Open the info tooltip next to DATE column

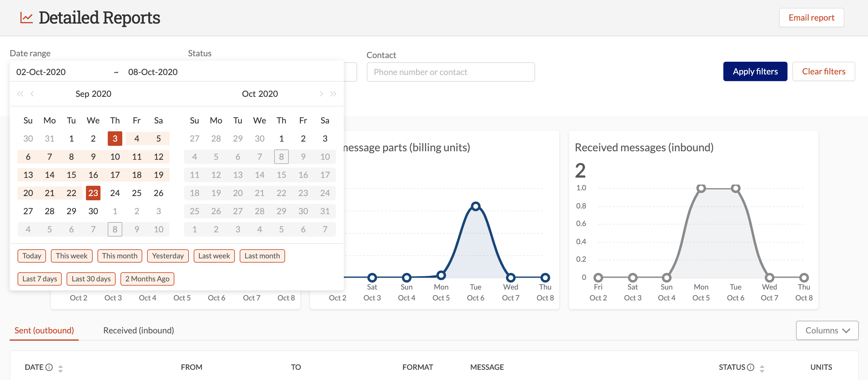click(49, 367)
